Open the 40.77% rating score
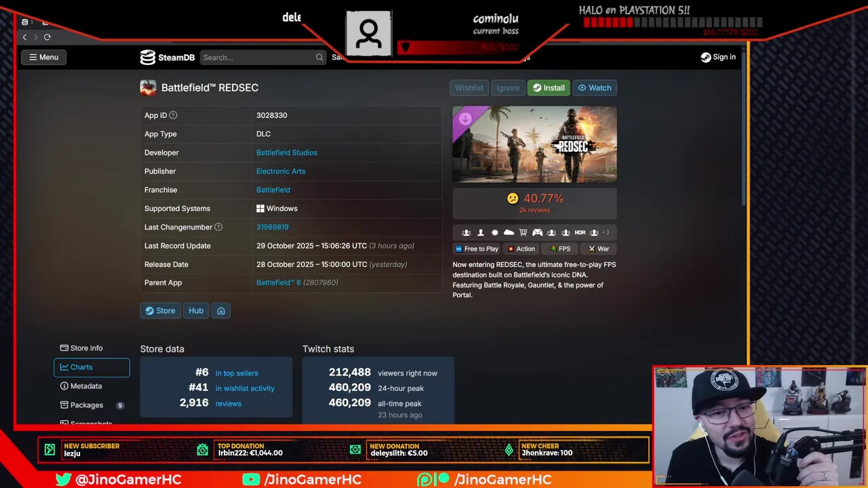 (x=543, y=199)
